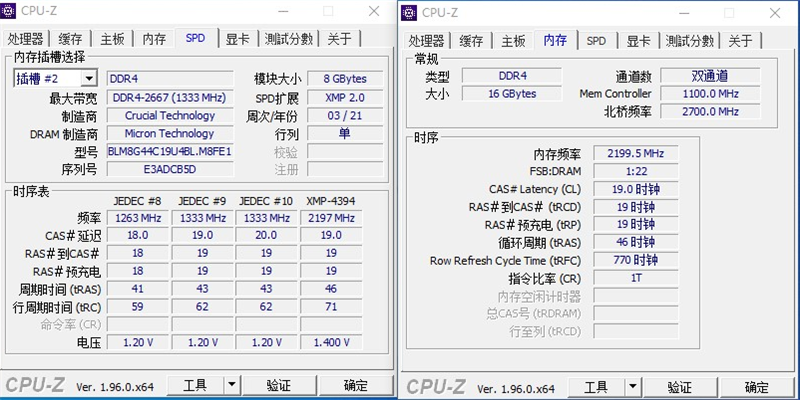Select the 内存 tab in the left window
The width and height of the screenshot is (800, 400).
click(154, 39)
